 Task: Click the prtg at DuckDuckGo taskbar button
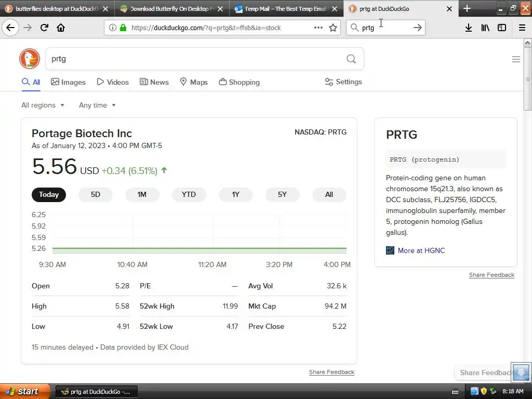click(x=96, y=392)
